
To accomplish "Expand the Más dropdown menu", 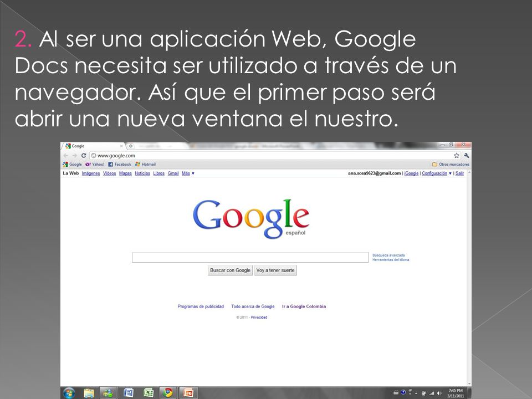I will point(188,173).
